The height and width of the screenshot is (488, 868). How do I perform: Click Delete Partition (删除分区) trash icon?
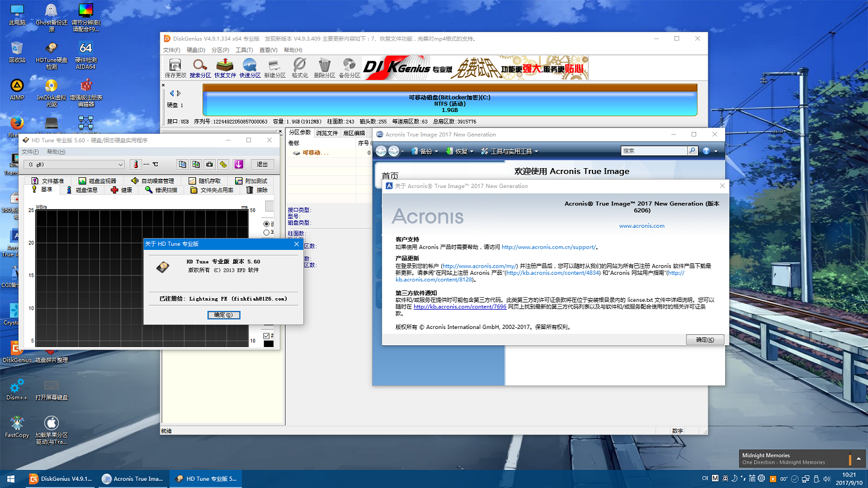[324, 68]
